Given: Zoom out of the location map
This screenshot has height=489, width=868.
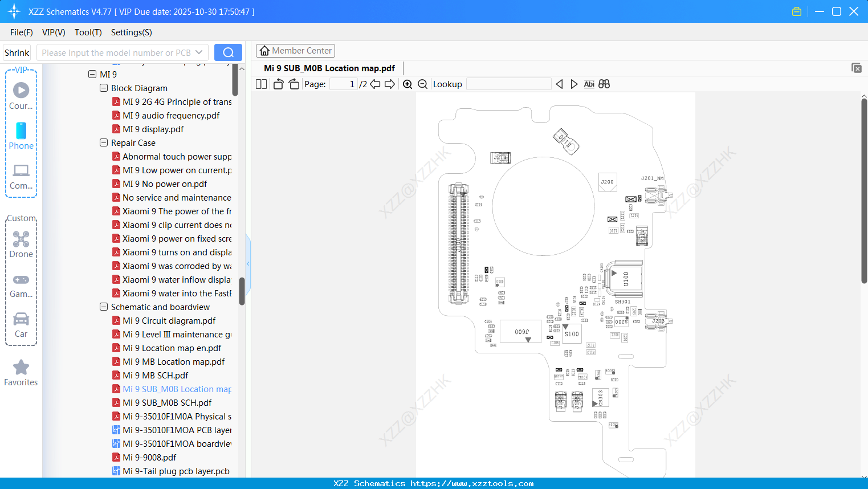Looking at the screenshot, I should coord(422,84).
